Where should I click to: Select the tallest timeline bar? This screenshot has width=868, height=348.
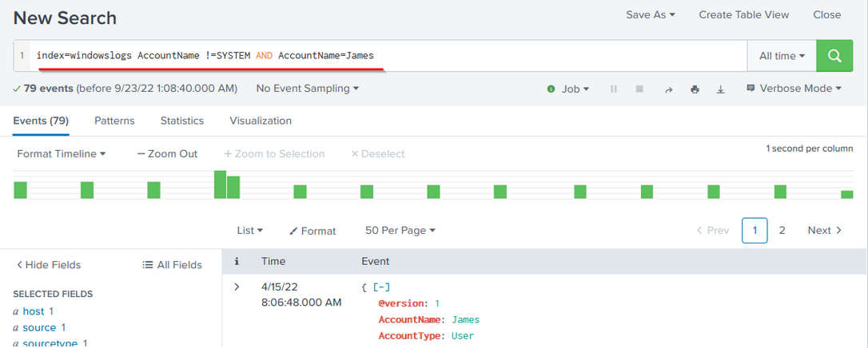220,184
